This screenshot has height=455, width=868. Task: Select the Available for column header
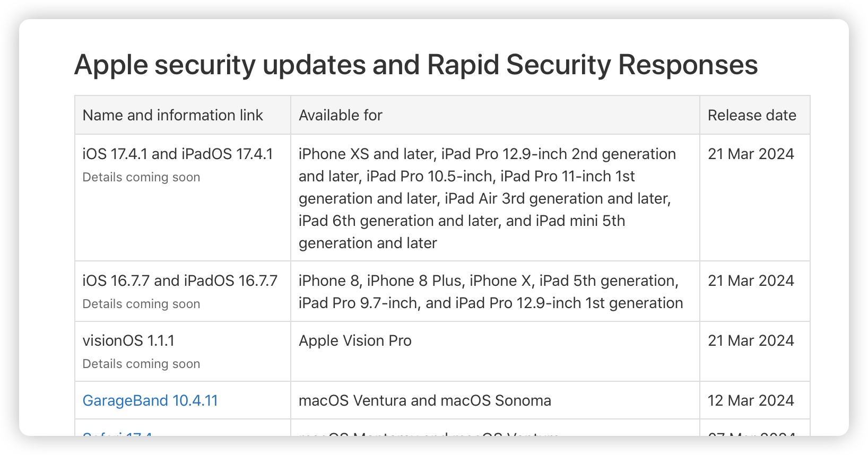[340, 115]
